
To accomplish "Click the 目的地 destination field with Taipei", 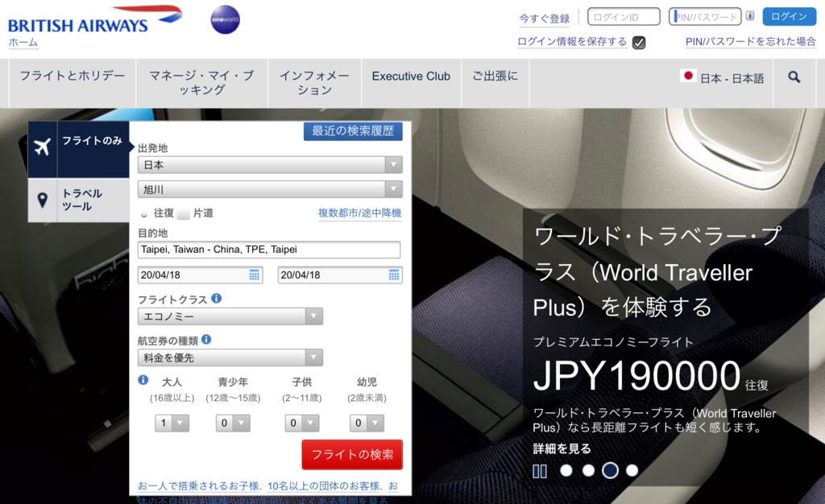I will [x=269, y=250].
